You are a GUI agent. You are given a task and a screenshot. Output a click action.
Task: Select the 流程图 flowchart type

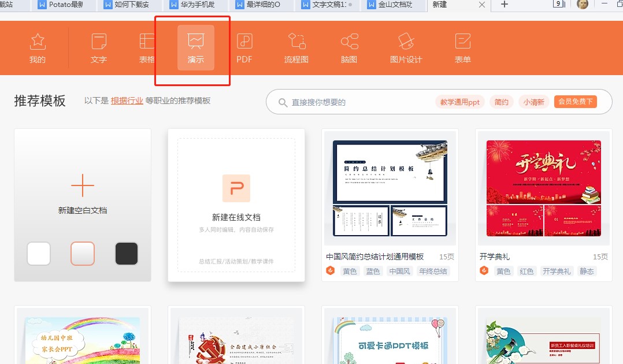point(296,49)
